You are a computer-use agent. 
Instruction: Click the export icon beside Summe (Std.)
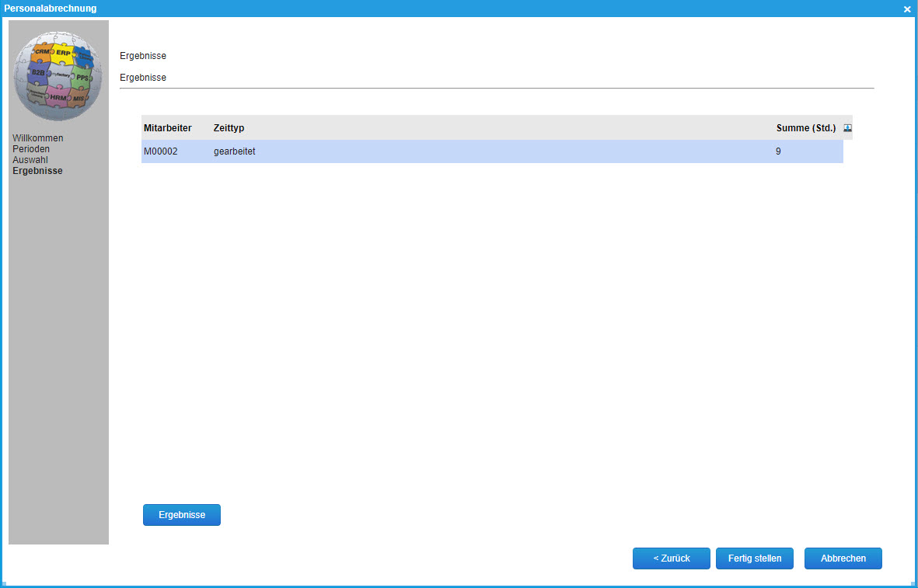click(x=847, y=128)
